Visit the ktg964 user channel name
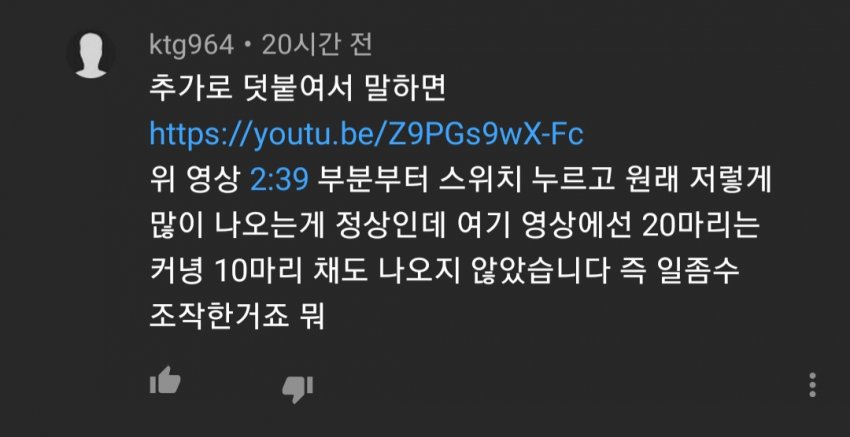Viewport: 850px width, 437px height. [191, 46]
